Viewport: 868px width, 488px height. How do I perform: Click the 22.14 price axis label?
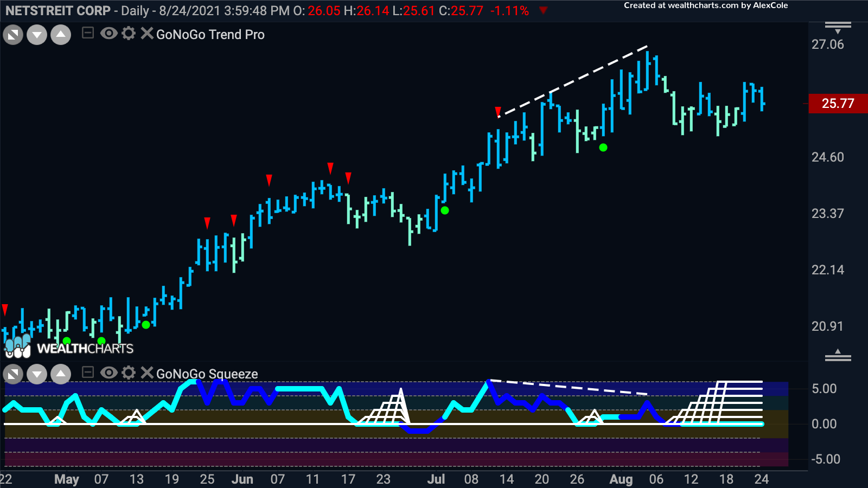pyautogui.click(x=828, y=270)
